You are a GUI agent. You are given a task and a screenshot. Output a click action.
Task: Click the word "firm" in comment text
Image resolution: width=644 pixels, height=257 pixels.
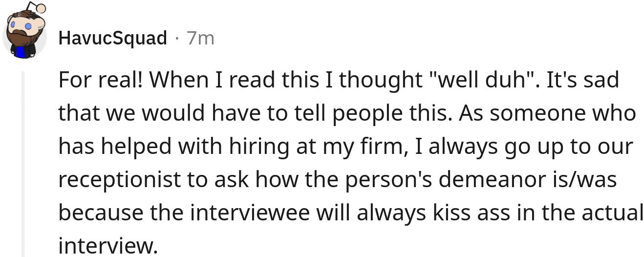383,147
